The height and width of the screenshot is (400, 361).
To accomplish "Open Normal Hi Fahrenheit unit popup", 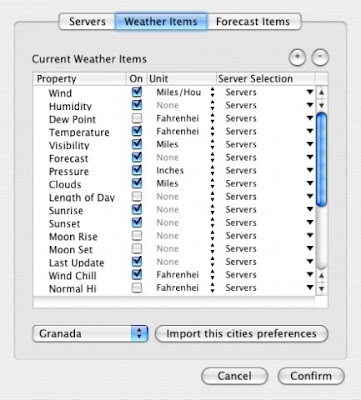I will (x=186, y=288).
